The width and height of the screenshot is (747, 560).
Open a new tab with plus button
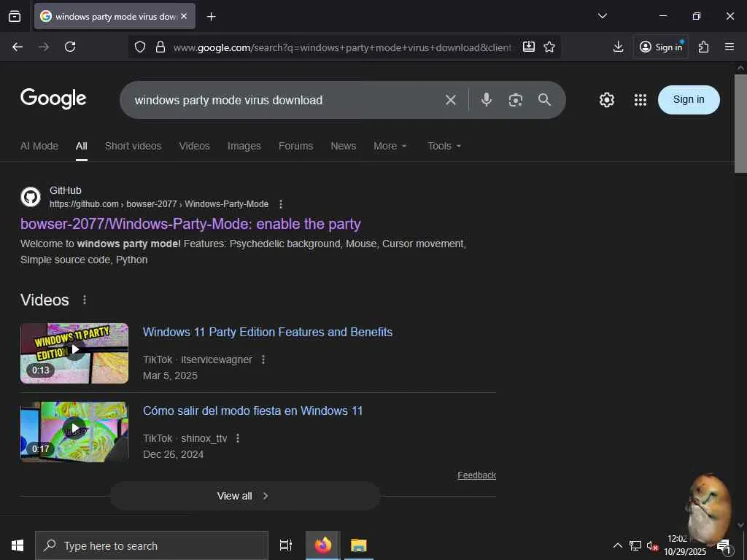click(211, 17)
